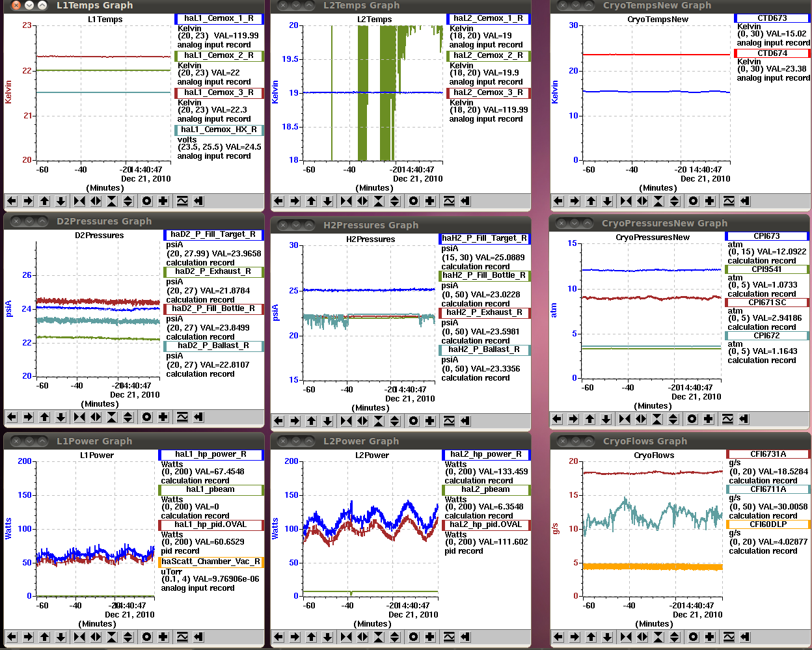This screenshot has height=650, width=812.
Task: Click the plus icon in L1Temps Graph
Action: tap(163, 201)
